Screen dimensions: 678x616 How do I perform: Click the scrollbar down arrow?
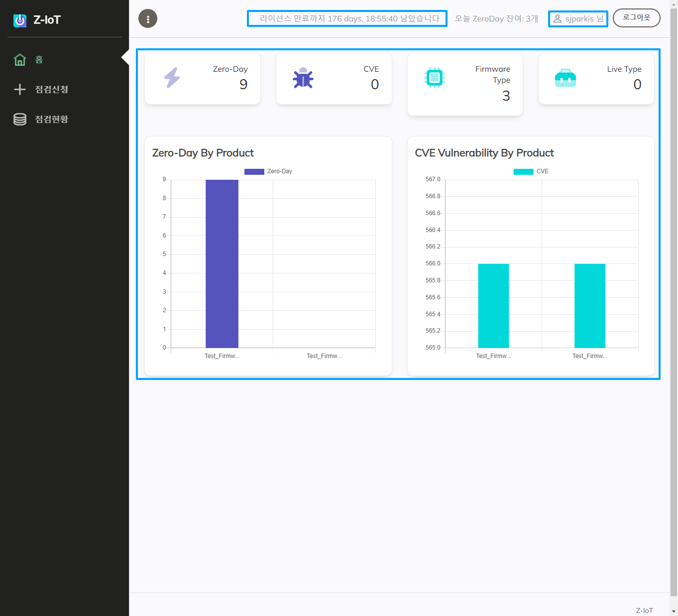674,612
